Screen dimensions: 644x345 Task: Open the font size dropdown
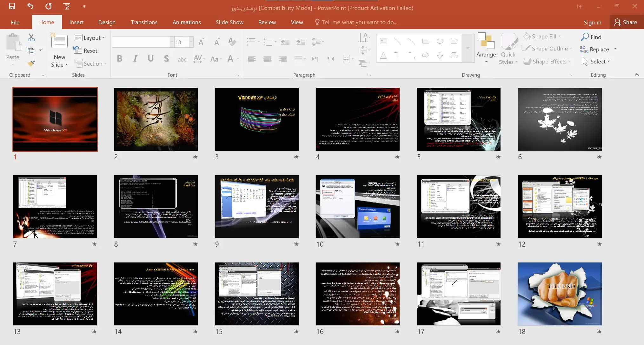pyautogui.click(x=191, y=42)
